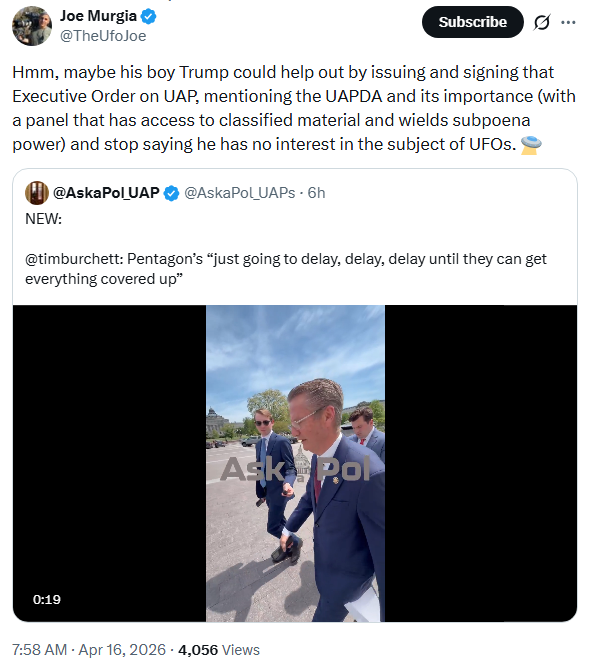
Task: Click the AskaPol_UAP quoted avatar icon
Action: 37,193
